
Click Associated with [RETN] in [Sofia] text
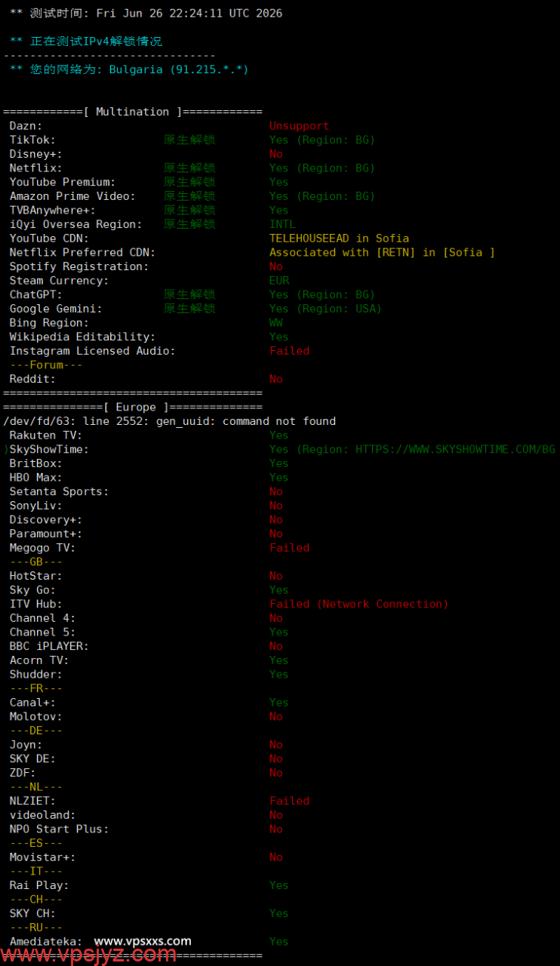pyautogui.click(x=382, y=252)
